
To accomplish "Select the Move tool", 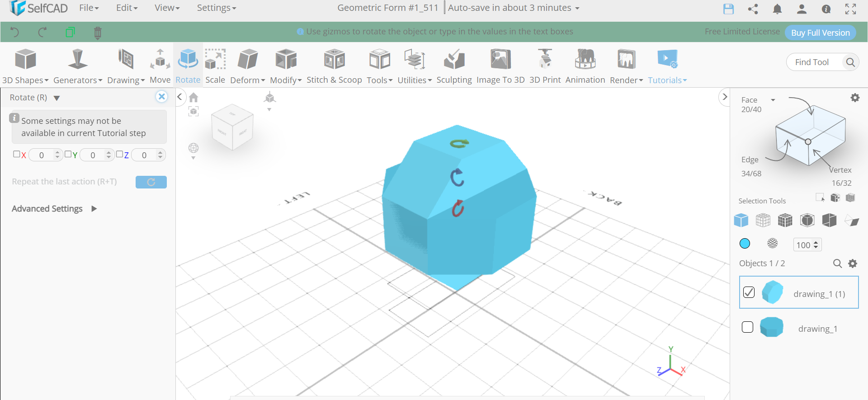I will [x=160, y=66].
